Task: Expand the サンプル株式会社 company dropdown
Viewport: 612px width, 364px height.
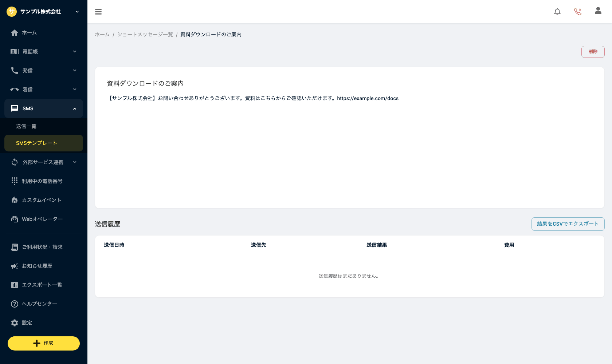Action: tap(77, 12)
